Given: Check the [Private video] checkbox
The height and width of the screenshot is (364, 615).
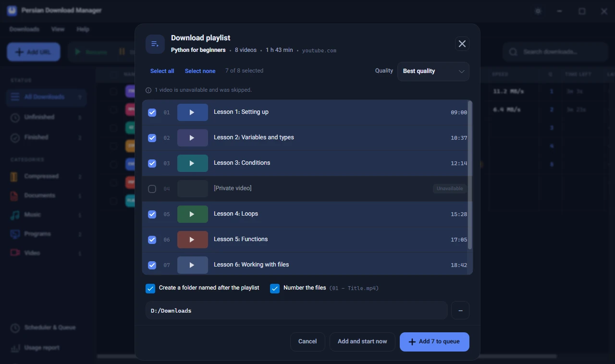Looking at the screenshot, I should 152,189.
